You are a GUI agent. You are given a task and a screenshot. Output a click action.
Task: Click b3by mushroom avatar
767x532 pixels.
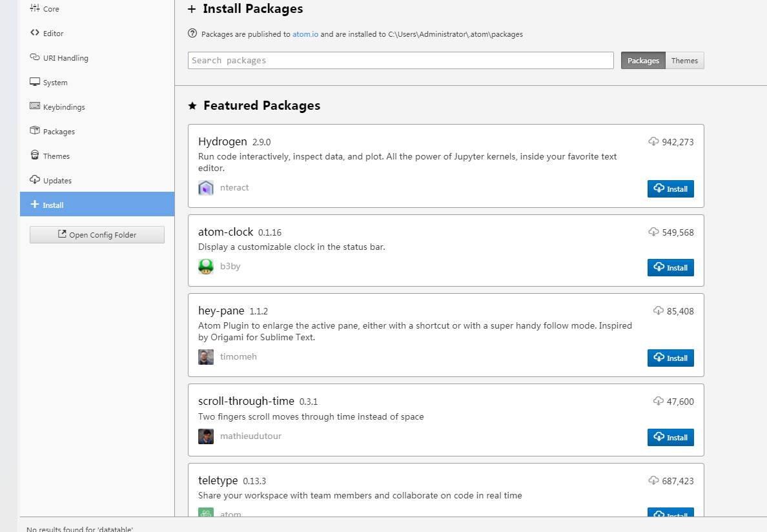(x=206, y=267)
